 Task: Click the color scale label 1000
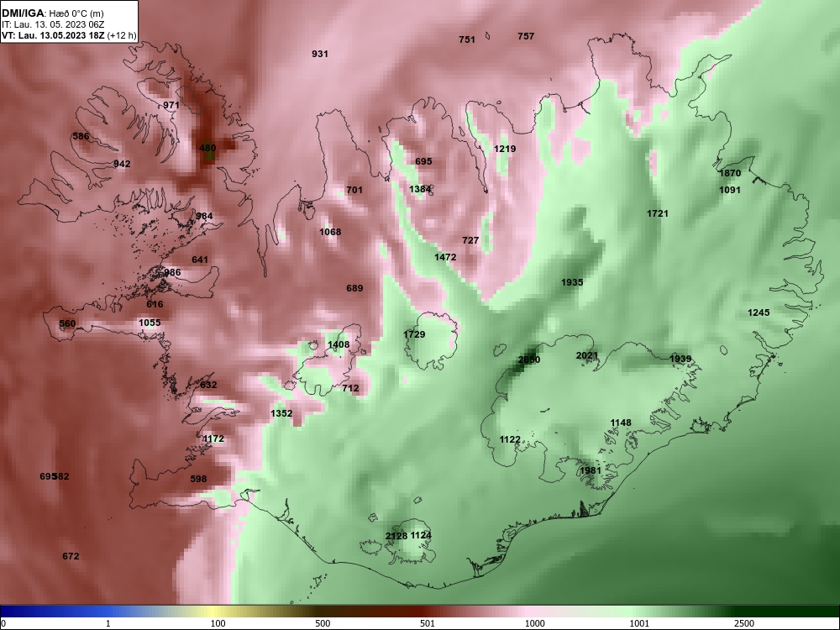tap(534, 623)
